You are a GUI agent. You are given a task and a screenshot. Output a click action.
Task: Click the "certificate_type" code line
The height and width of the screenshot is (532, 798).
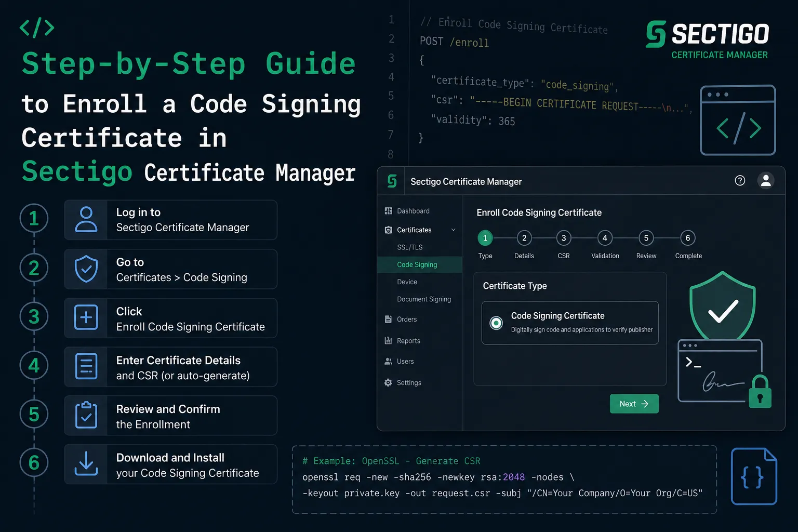[524, 83]
